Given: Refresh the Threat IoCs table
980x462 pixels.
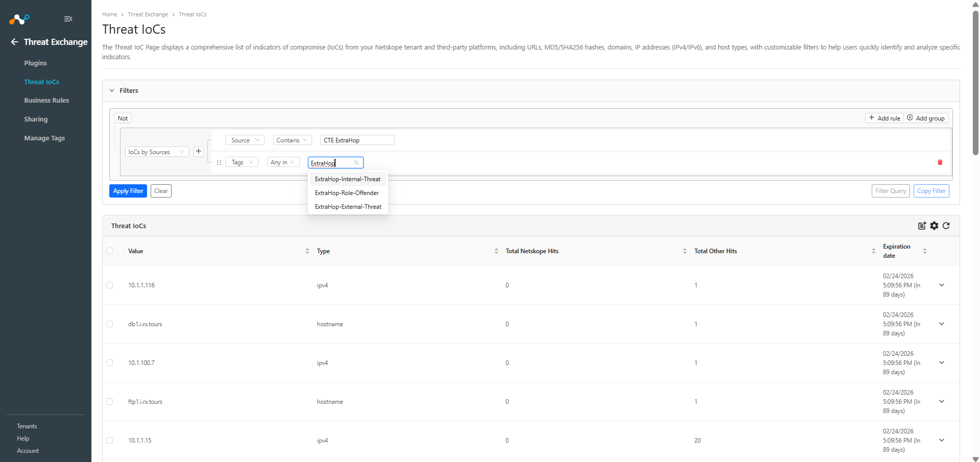Looking at the screenshot, I should coord(946,226).
